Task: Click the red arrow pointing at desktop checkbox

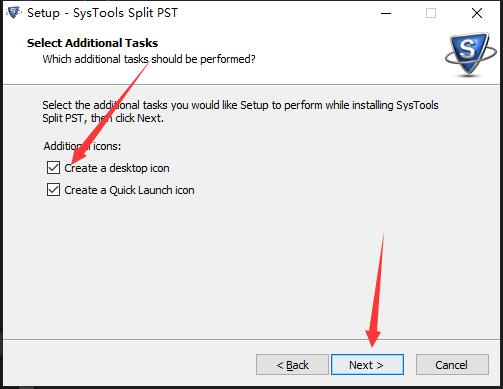Action: click(110, 112)
